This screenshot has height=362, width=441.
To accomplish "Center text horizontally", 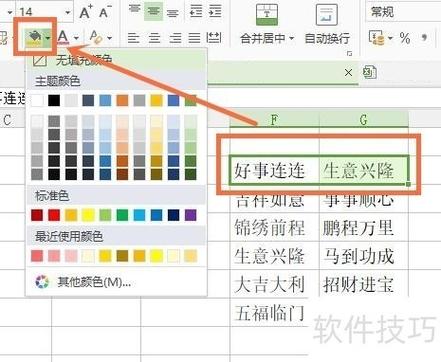I will (154, 37).
